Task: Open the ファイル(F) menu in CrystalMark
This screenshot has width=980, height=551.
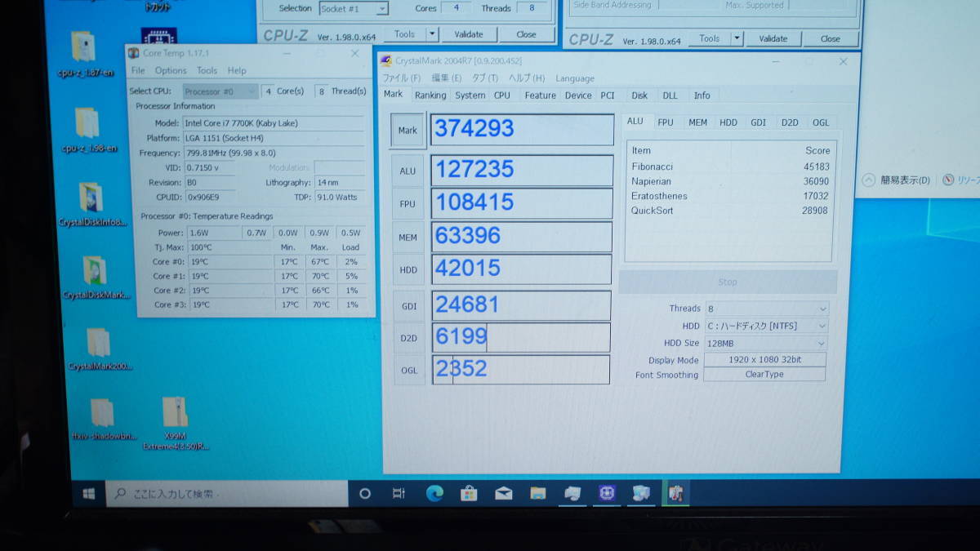Action: click(x=402, y=78)
